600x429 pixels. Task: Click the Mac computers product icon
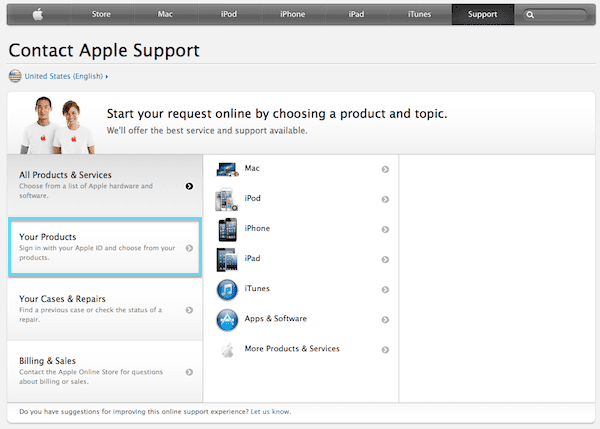[228, 169]
